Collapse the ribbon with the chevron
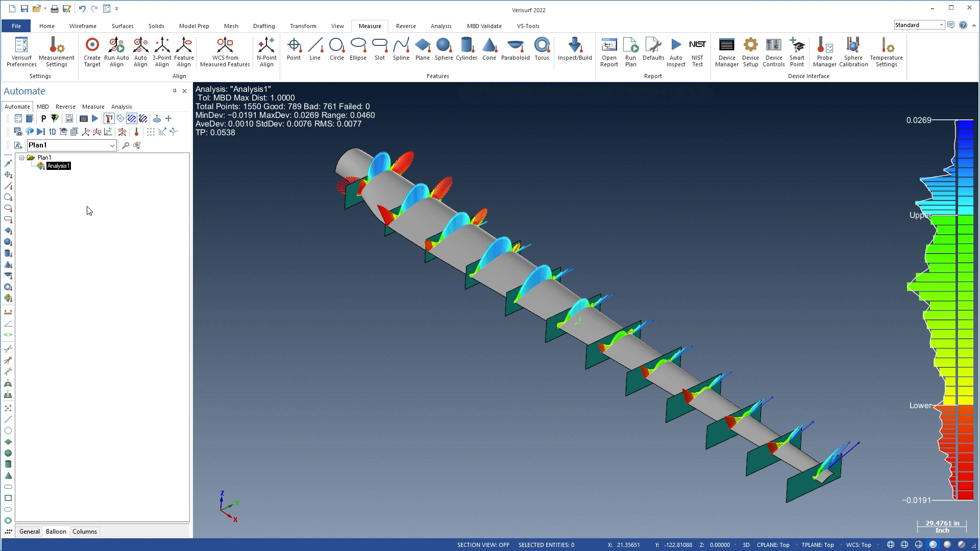 973,25
